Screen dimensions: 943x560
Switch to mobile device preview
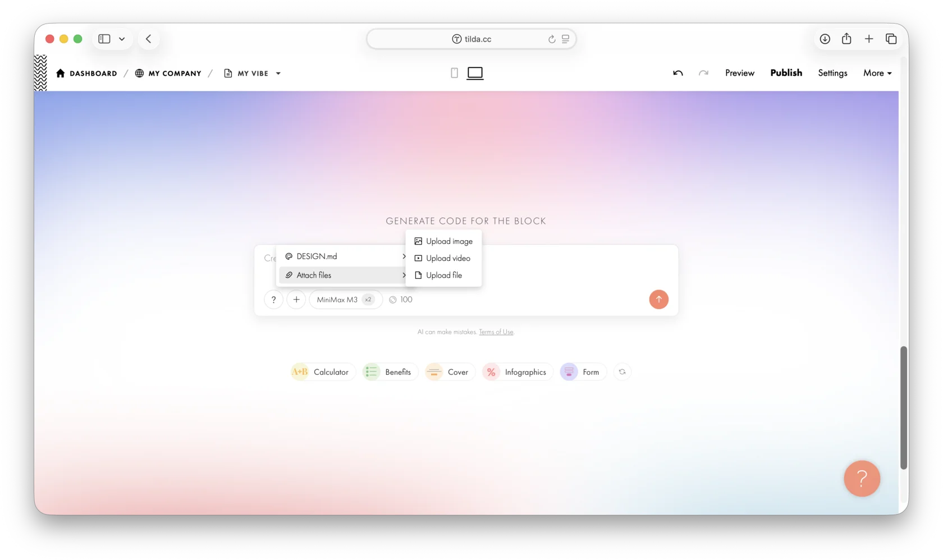coord(454,73)
